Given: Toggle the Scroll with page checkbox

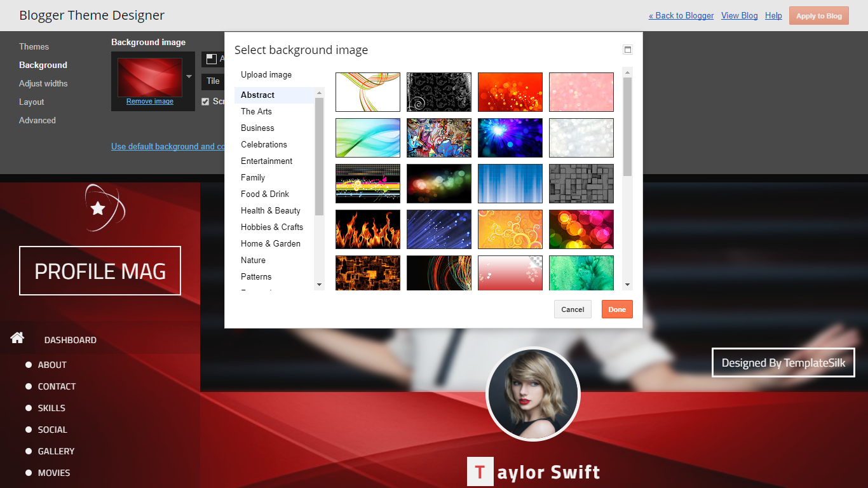Looking at the screenshot, I should point(205,102).
